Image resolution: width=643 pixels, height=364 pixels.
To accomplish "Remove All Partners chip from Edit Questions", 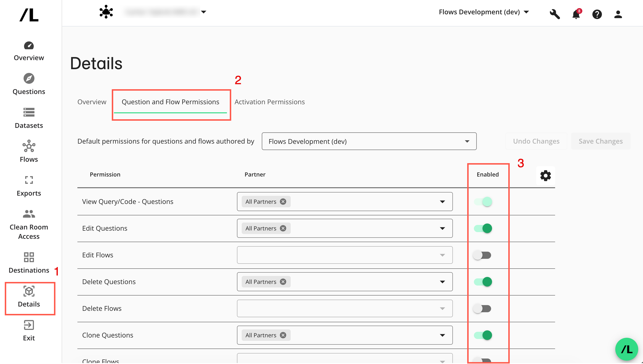I will click(x=283, y=229).
